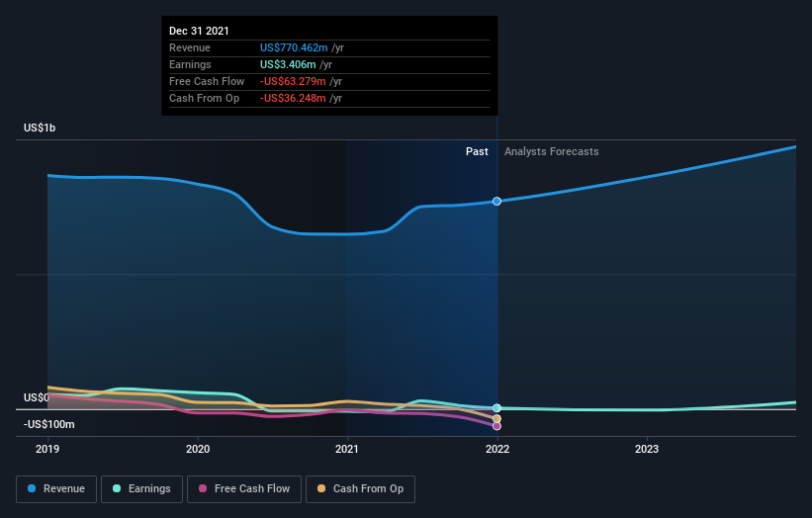Viewport: 812px width, 518px height.
Task: Click the 2022 x-axis label
Action: pyautogui.click(x=497, y=449)
